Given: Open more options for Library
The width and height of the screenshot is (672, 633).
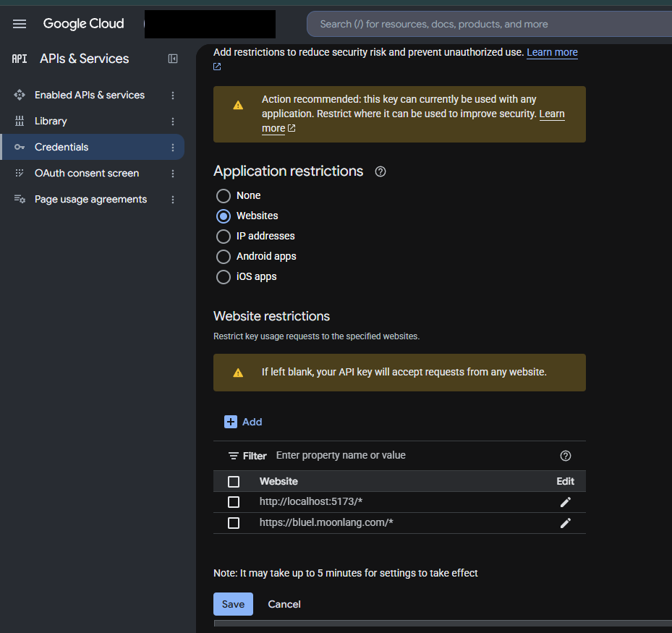Looking at the screenshot, I should pyautogui.click(x=173, y=122).
